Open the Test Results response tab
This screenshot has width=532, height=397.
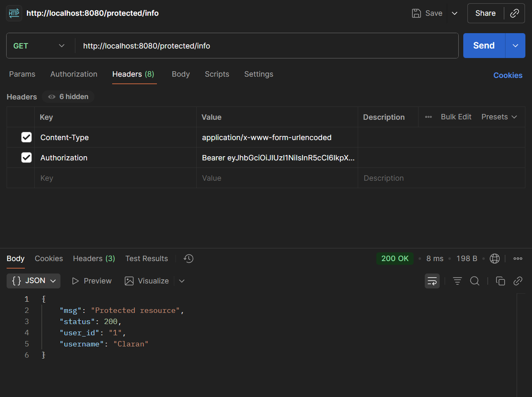point(147,259)
